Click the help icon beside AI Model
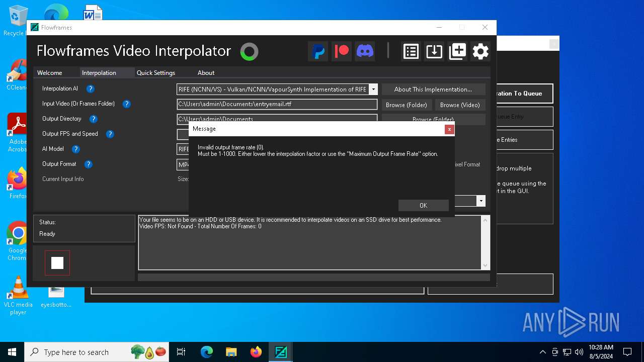 coord(75,149)
